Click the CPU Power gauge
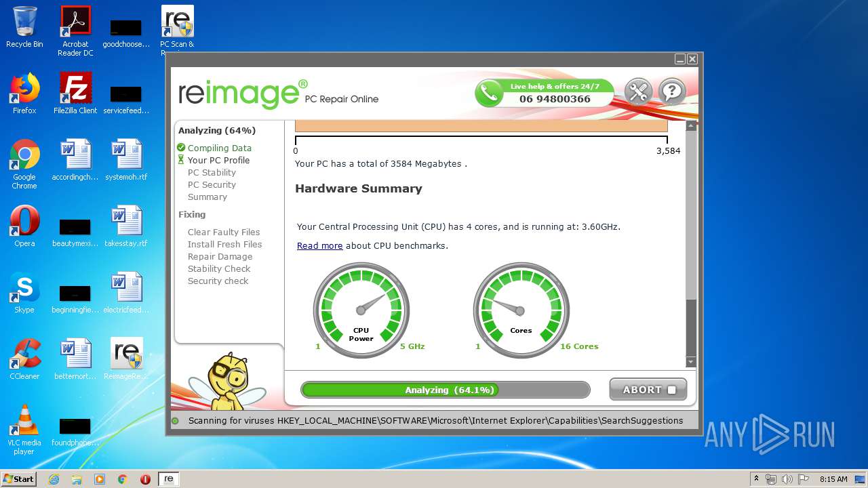Image resolution: width=868 pixels, height=488 pixels. 361,310
